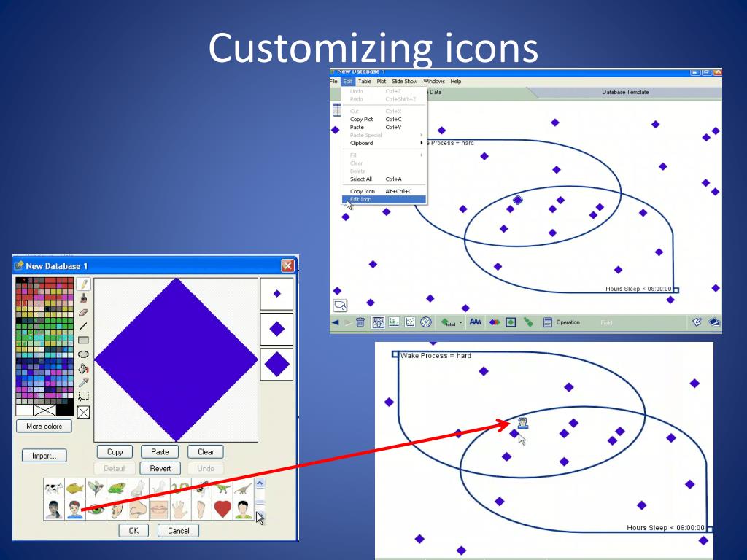Viewport: 747px width, 560px height.
Task: Choose the cow icon from library
Action: coord(54,488)
